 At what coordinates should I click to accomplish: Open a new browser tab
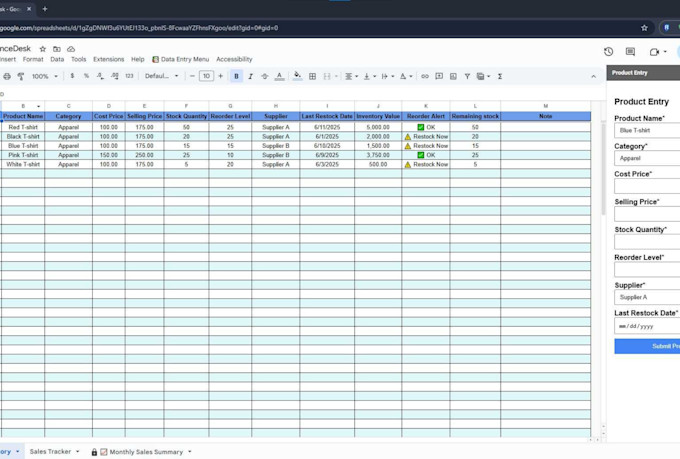pos(45,9)
